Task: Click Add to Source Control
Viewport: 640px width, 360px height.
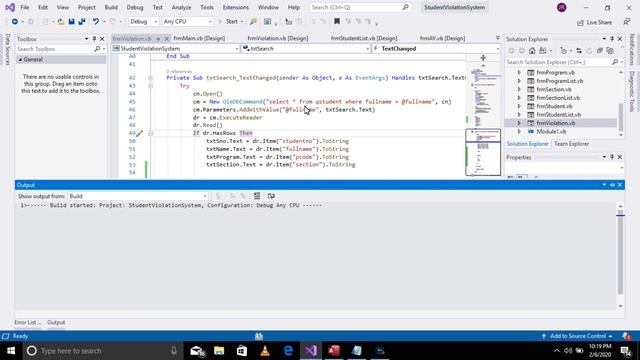Action: pos(578,336)
